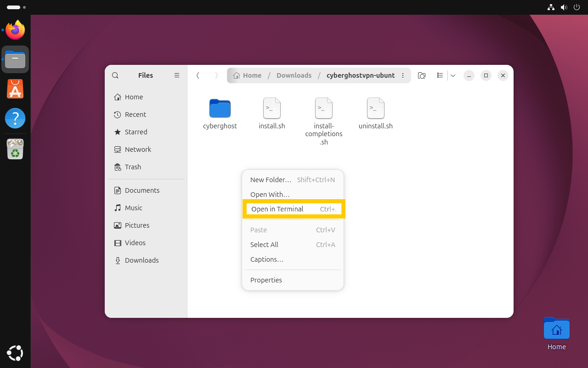Launch Ubuntu App Center from dock
This screenshot has height=368, width=588.
tap(15, 89)
